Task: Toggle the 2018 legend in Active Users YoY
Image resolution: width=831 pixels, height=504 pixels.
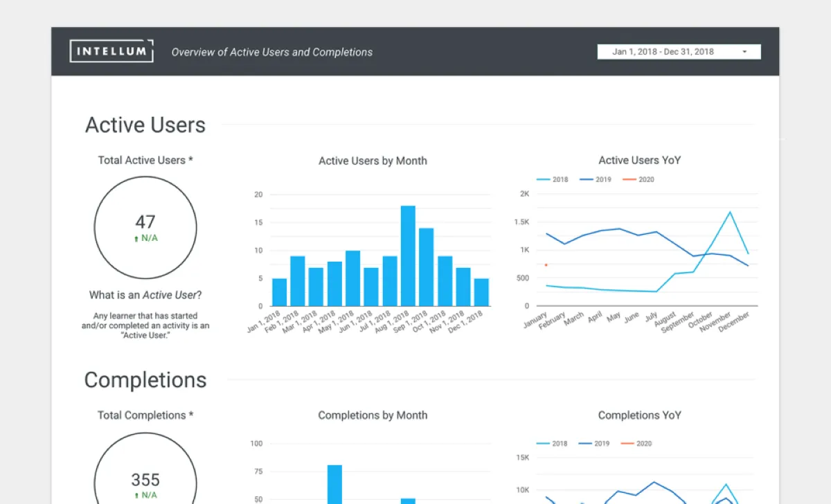Action: (x=552, y=179)
